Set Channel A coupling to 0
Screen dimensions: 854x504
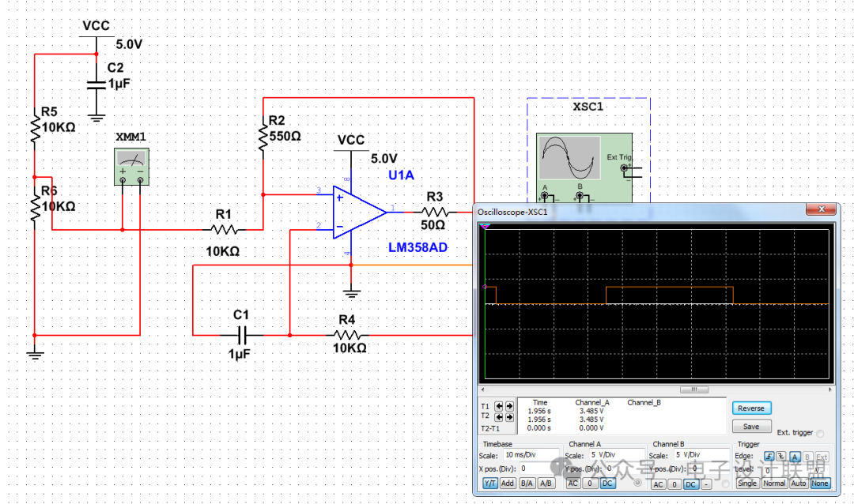pos(590,483)
